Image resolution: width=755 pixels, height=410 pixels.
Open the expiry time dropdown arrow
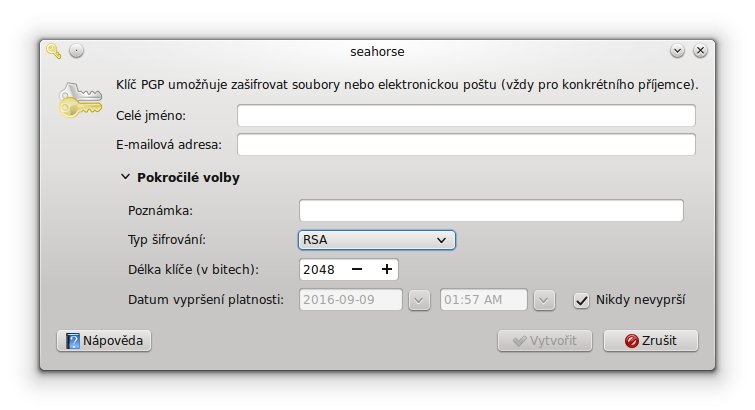[544, 301]
